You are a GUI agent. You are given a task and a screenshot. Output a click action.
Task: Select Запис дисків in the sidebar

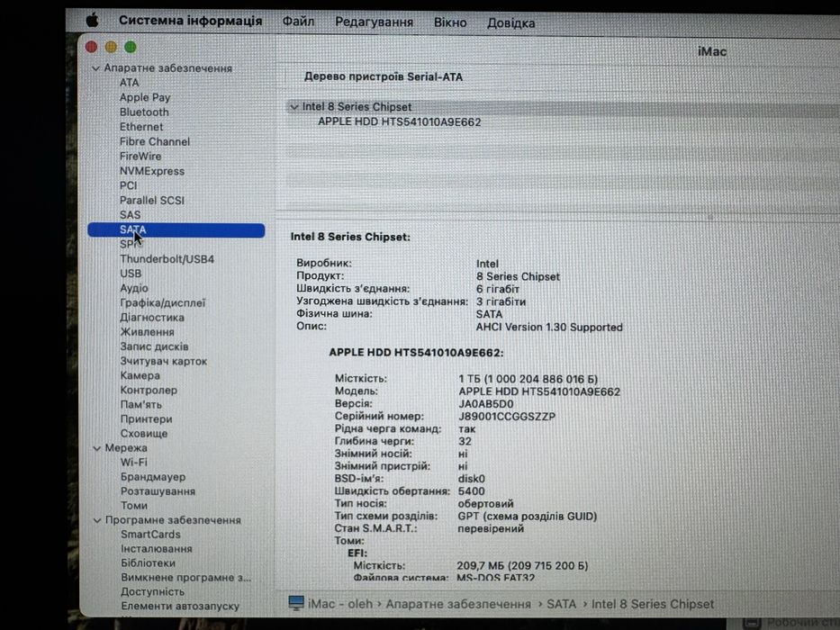pos(154,346)
